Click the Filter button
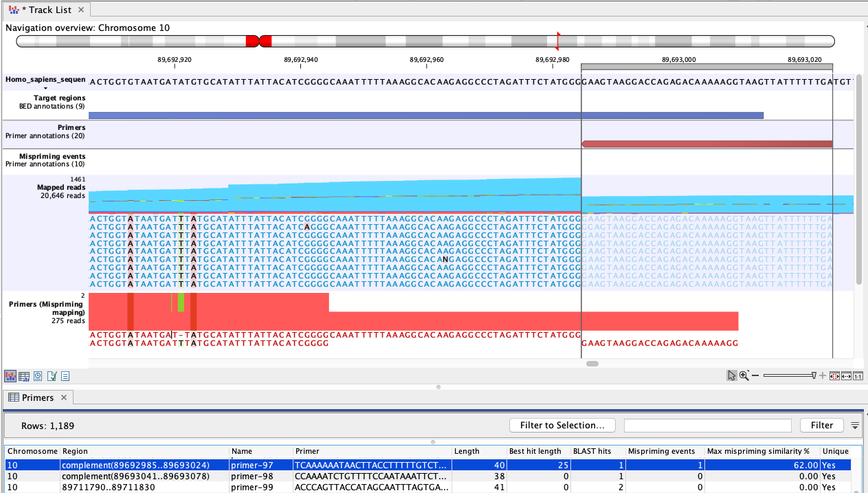Image resolution: width=868 pixels, height=493 pixels. pos(821,426)
